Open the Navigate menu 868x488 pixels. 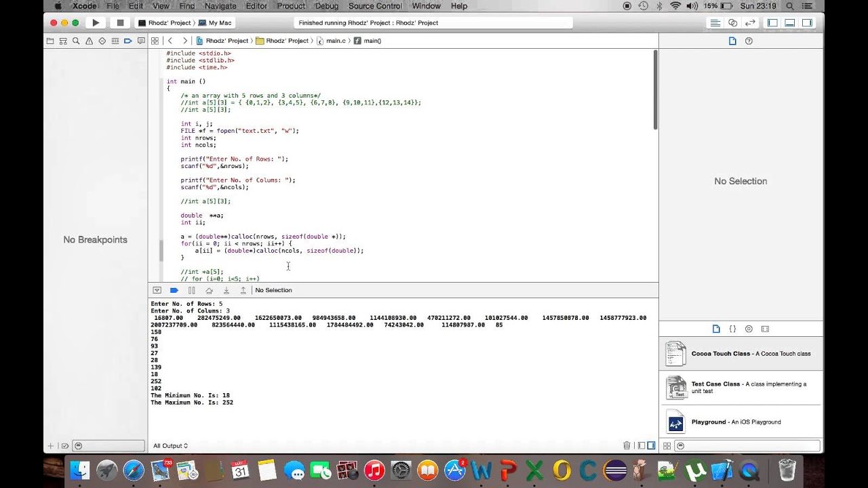click(x=220, y=6)
